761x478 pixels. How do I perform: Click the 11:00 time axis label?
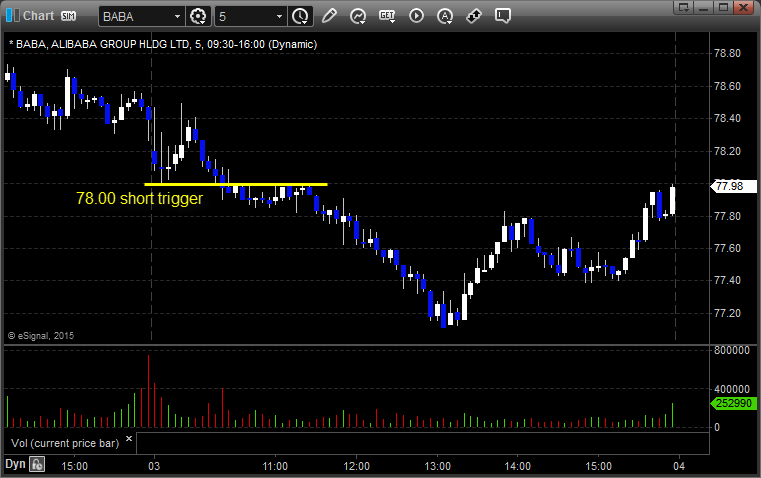coord(275,466)
